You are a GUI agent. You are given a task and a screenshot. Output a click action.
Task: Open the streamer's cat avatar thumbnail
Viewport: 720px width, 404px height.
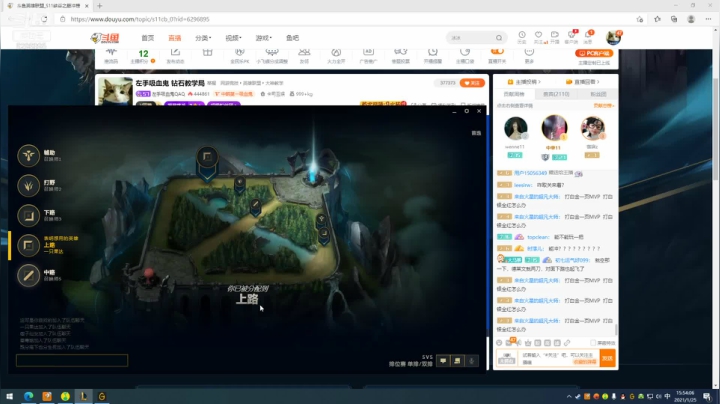click(x=114, y=91)
